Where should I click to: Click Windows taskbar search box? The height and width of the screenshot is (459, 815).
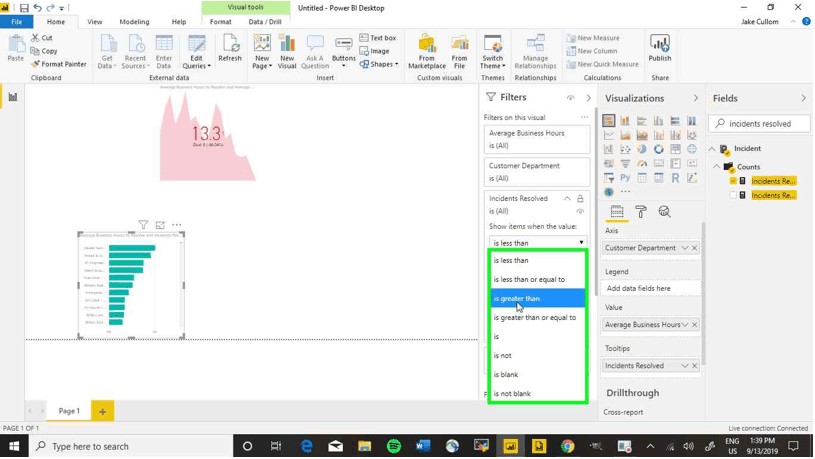(x=130, y=447)
